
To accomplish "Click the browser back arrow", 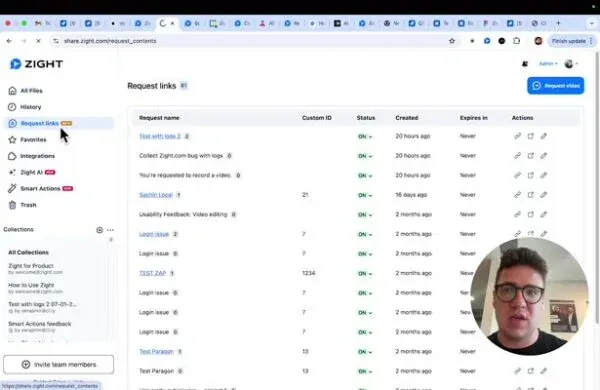I will click(9, 41).
